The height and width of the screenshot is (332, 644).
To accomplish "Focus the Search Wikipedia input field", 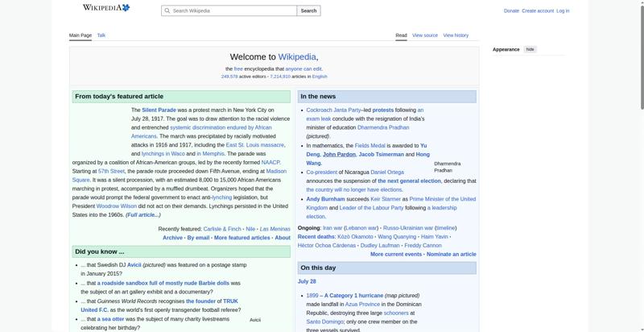I will pos(229,10).
